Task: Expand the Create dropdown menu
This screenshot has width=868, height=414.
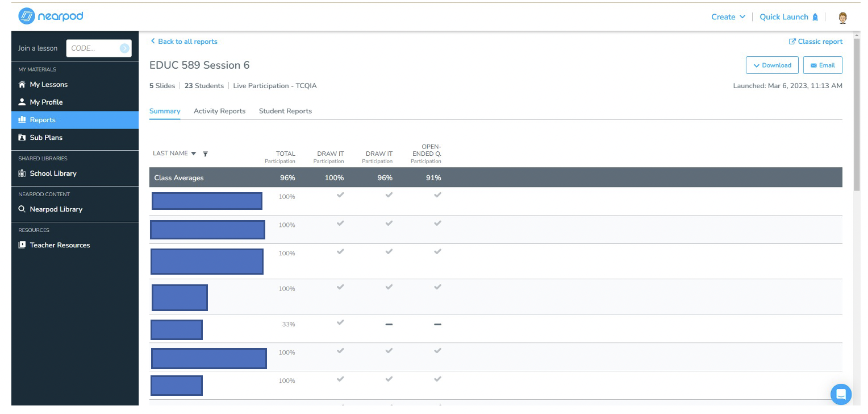Action: [x=728, y=17]
